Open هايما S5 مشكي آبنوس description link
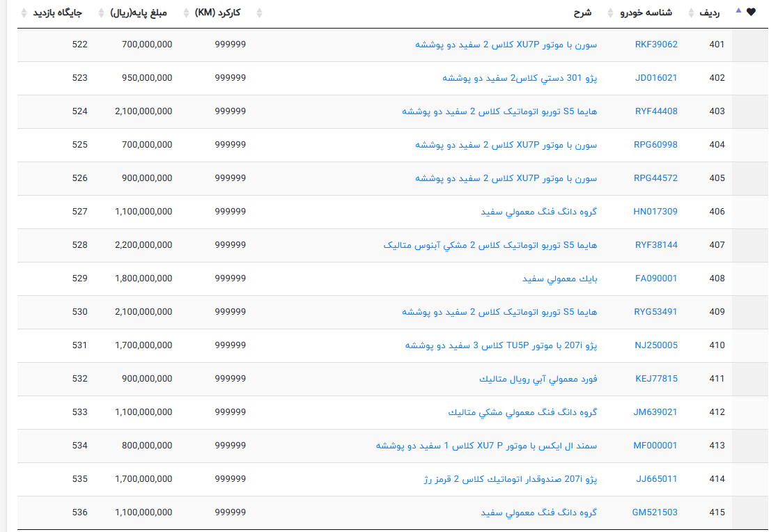 click(x=490, y=245)
